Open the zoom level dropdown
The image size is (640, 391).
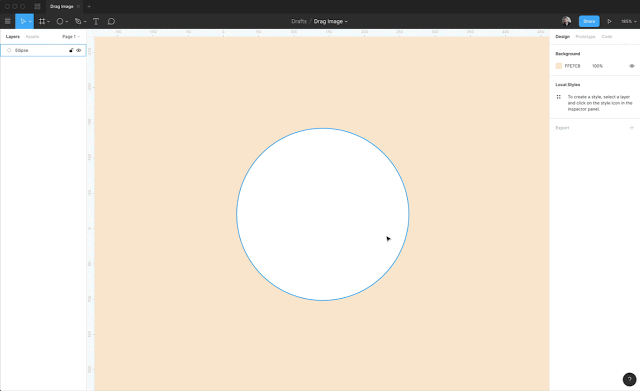(629, 21)
